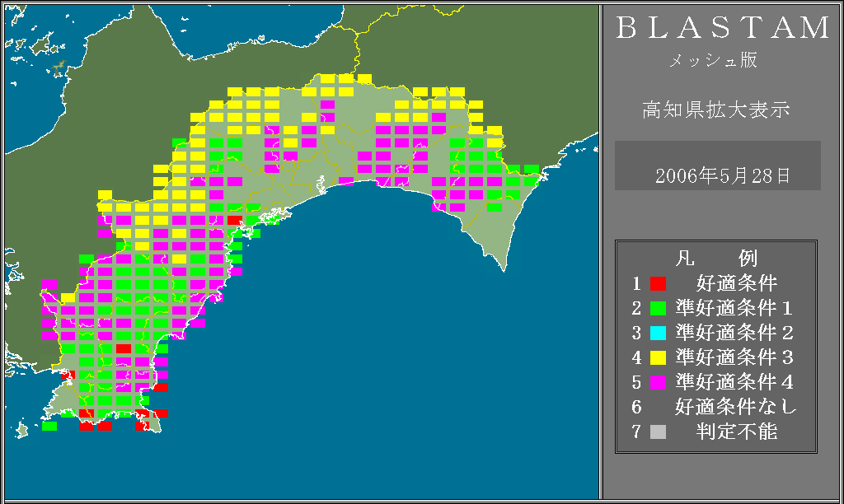Click the legend label 好適条件
The image size is (844, 504).
737,283
